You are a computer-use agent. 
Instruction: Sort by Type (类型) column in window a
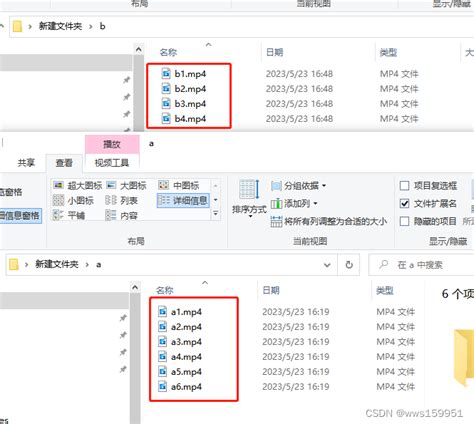click(385, 291)
